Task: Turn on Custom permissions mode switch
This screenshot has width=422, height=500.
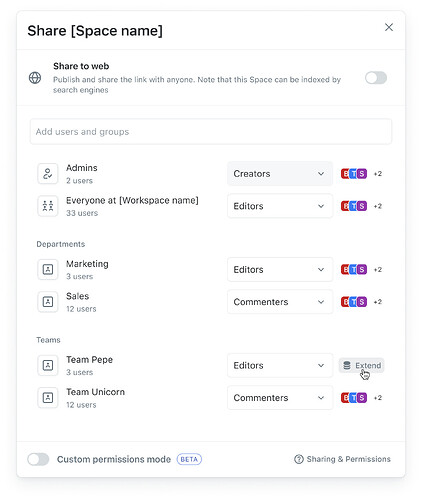Action: click(38, 459)
